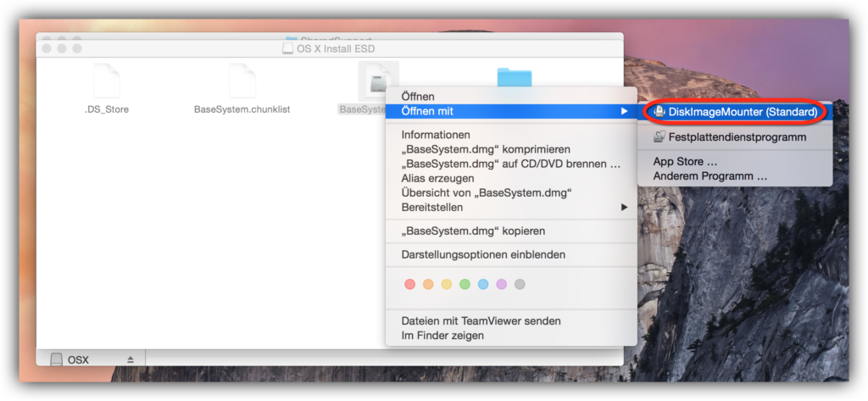
Task: Zoom the OS X Install ESD window
Action: (77, 48)
